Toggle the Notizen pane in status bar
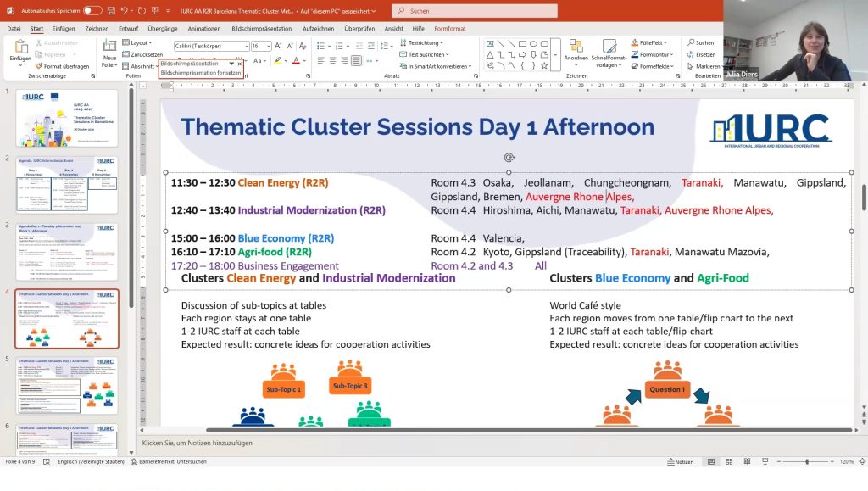868x491 pixels. click(x=681, y=462)
